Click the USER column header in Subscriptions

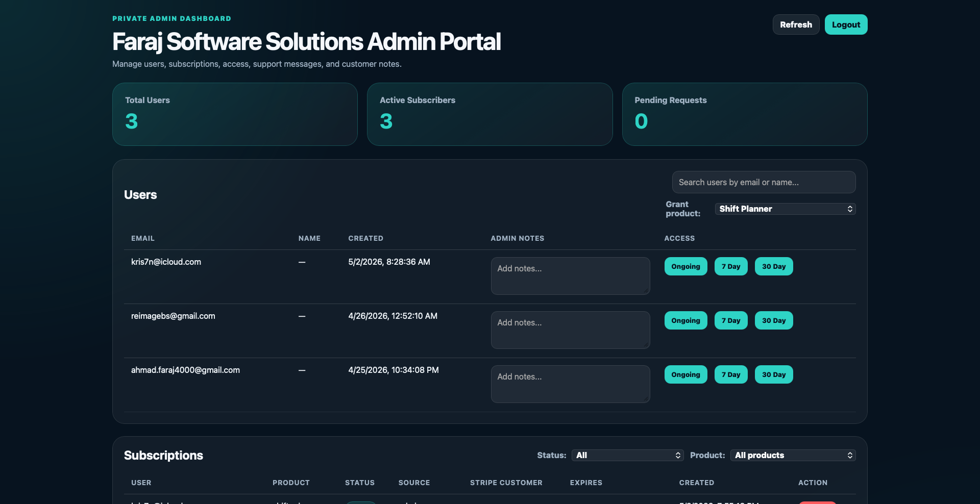coord(141,483)
